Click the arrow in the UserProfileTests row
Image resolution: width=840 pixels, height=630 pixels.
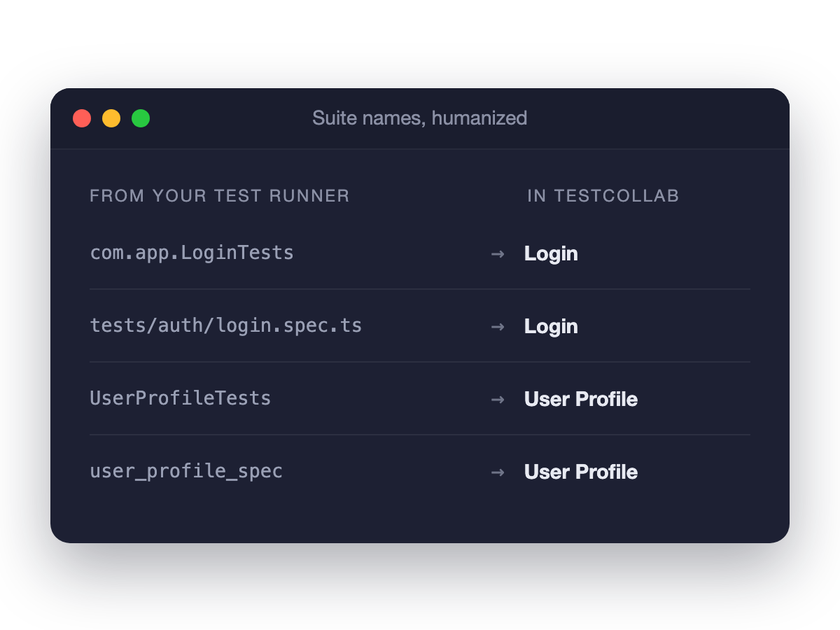tap(498, 400)
